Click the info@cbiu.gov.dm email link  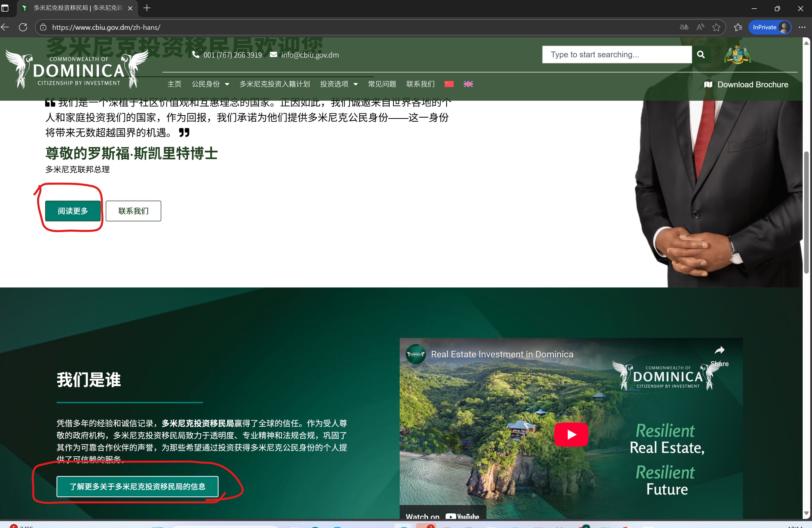[309, 55]
